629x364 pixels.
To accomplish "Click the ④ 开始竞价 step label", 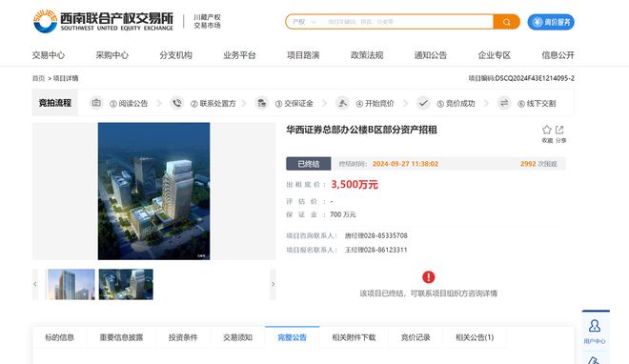I will (375, 104).
